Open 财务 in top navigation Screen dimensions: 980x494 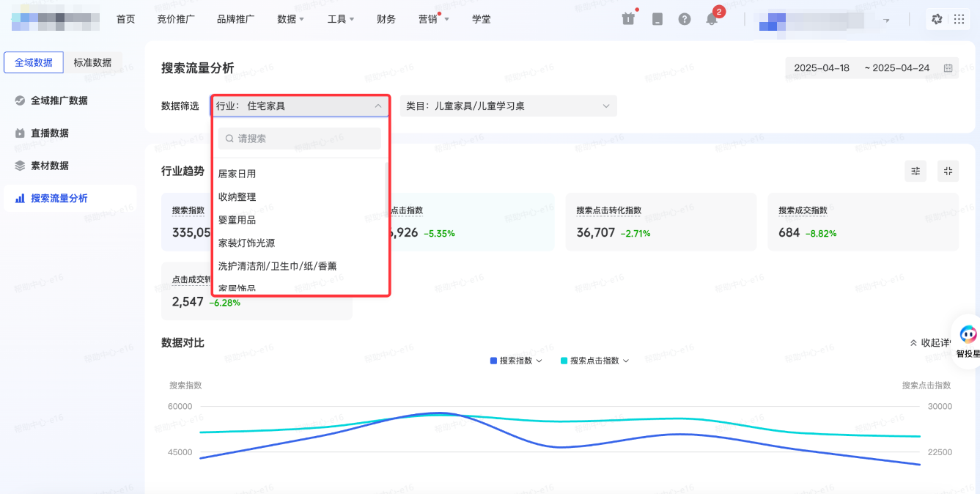pyautogui.click(x=386, y=19)
